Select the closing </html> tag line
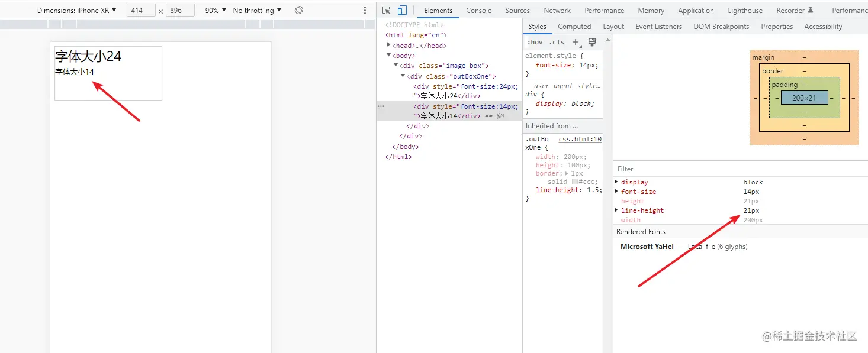The height and width of the screenshot is (353, 868). (x=398, y=157)
